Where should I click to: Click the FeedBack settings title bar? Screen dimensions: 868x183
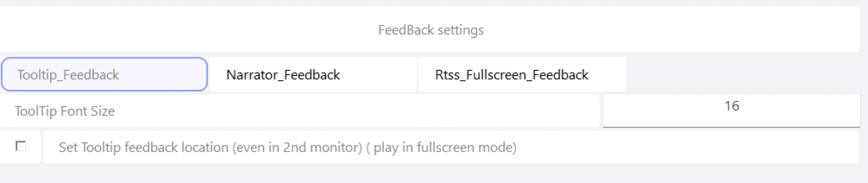pos(431,30)
